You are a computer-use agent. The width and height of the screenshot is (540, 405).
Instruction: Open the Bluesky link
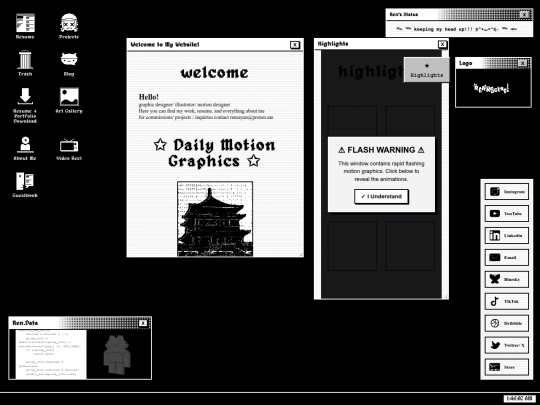507,279
